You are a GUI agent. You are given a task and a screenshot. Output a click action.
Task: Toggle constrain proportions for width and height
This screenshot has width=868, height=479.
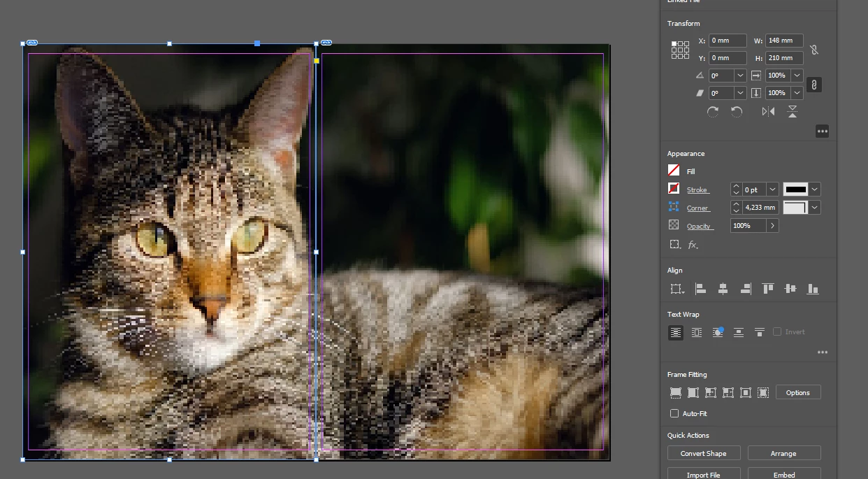point(813,50)
